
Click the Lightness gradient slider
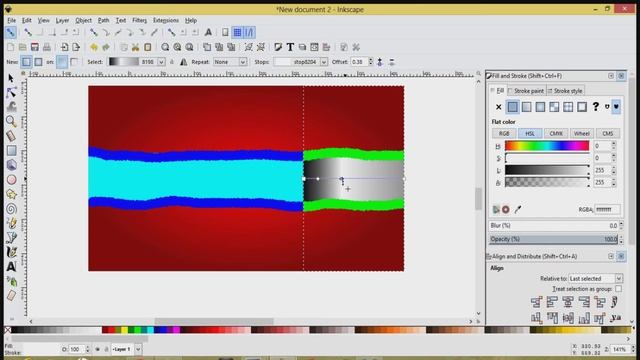[547, 170]
